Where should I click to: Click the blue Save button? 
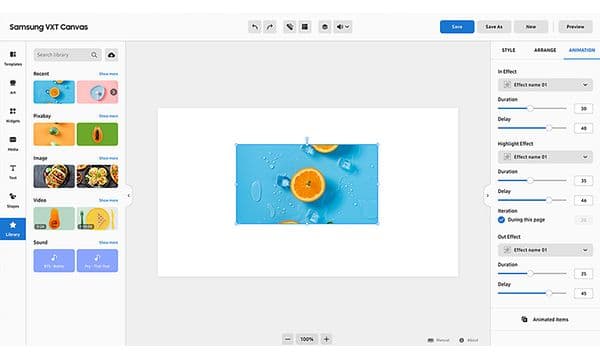click(457, 27)
